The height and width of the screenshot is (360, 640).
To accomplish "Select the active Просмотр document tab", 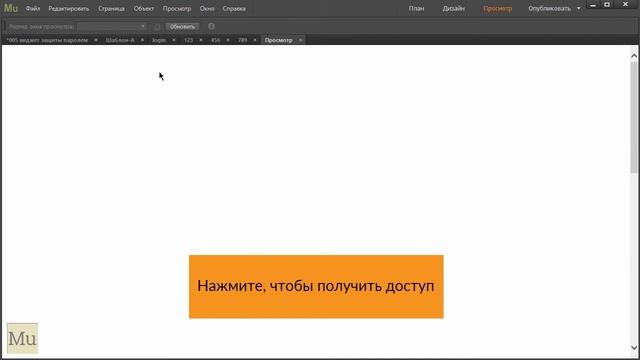I will click(x=278, y=40).
